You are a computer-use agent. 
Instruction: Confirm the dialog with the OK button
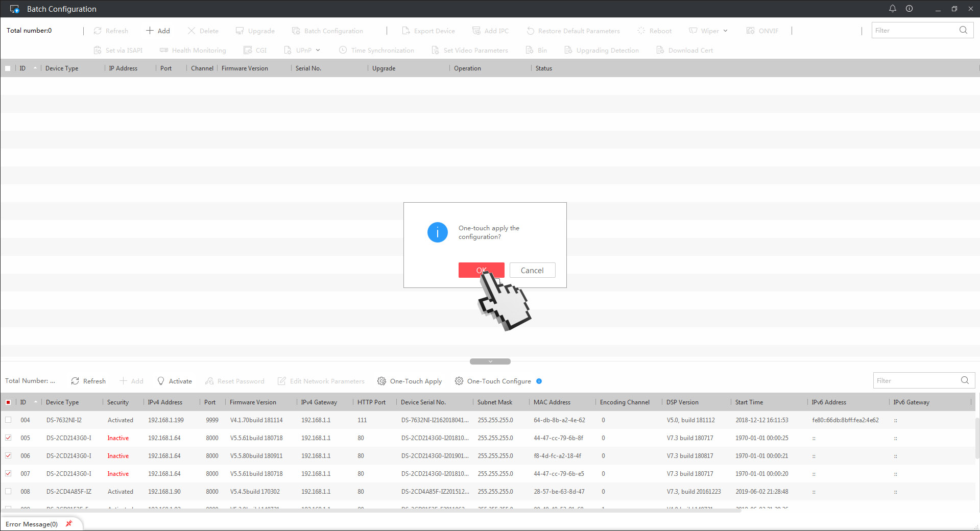coord(481,270)
